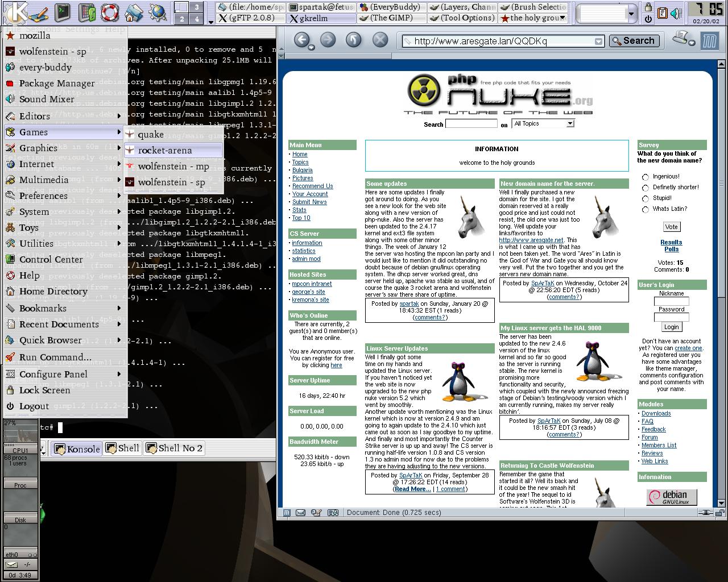Select the gFTP 2.0.8 taskbar entry
Image resolution: width=728 pixels, height=582 pixels.
[251, 18]
